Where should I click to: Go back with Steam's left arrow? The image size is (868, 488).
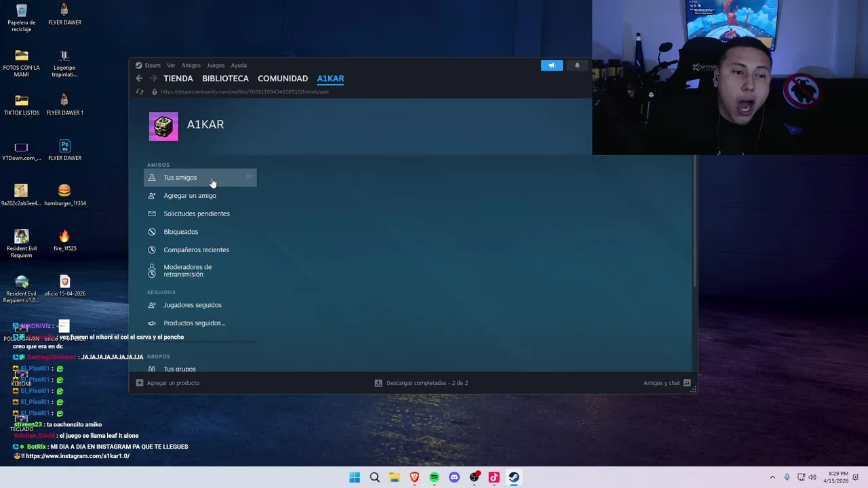click(x=140, y=79)
